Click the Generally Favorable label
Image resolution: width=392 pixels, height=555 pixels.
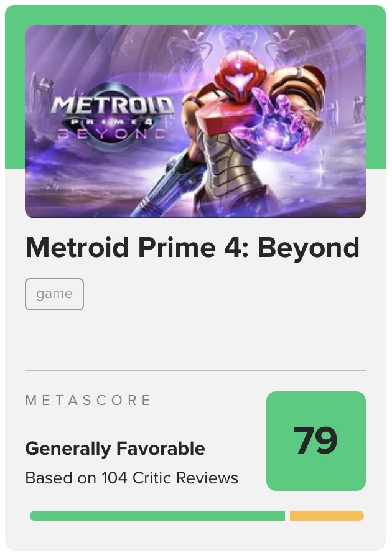[x=115, y=448]
